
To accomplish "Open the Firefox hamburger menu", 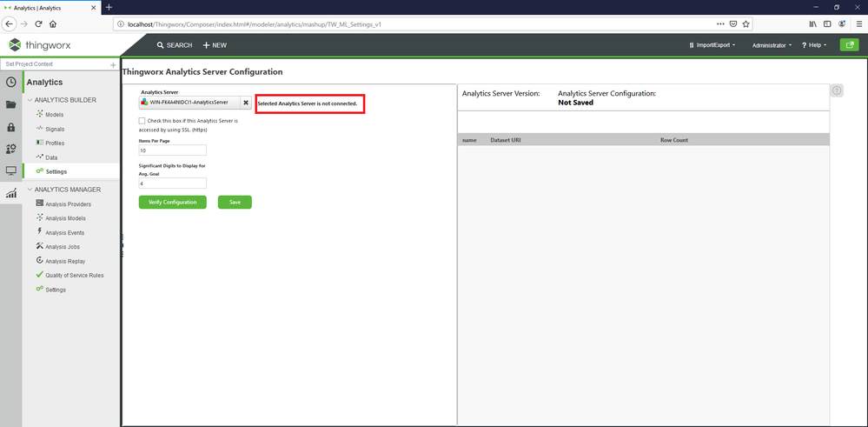I will [859, 24].
